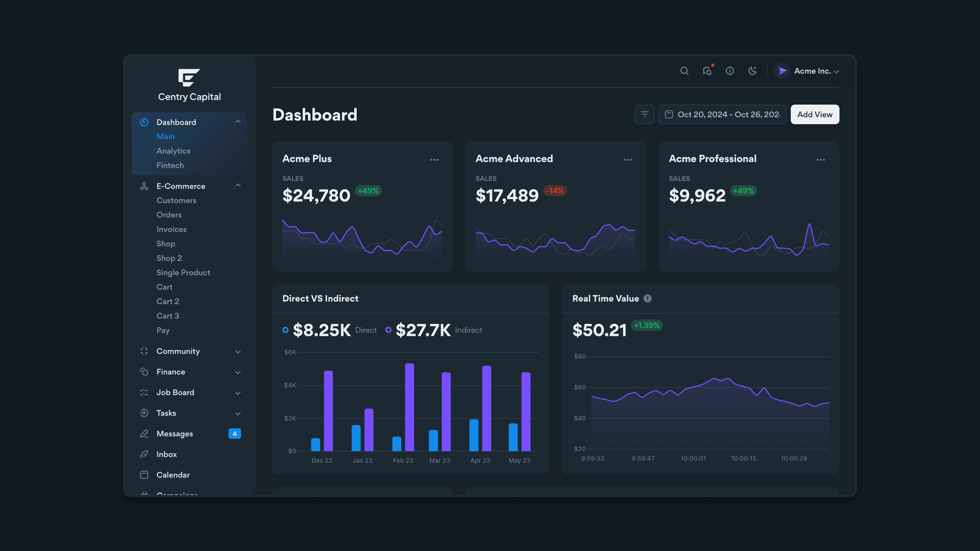Click the info circle header icon
Viewport: 980px width, 551px height.
coord(730,71)
